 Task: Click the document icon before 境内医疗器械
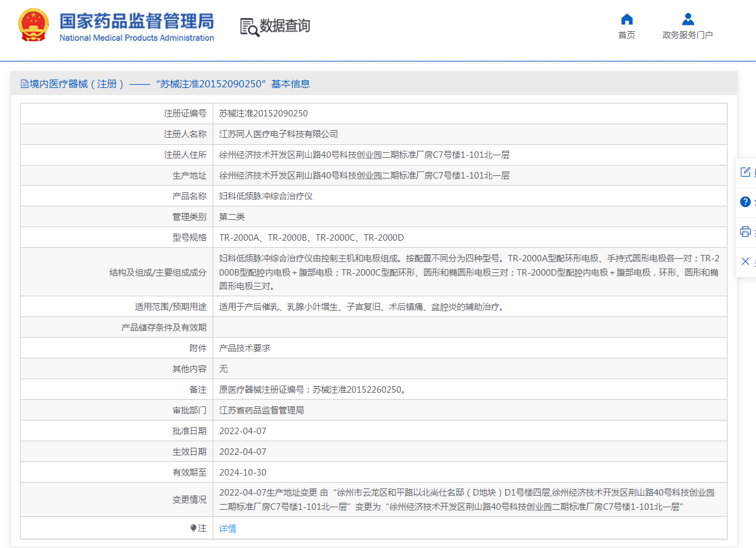[x=24, y=84]
